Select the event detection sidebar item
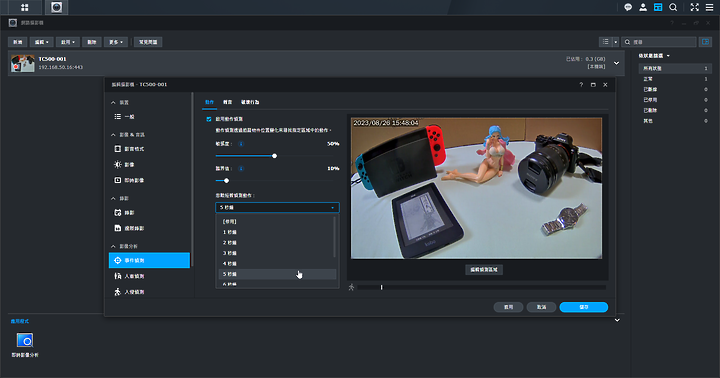This screenshot has width=720, height=378. pyautogui.click(x=149, y=260)
